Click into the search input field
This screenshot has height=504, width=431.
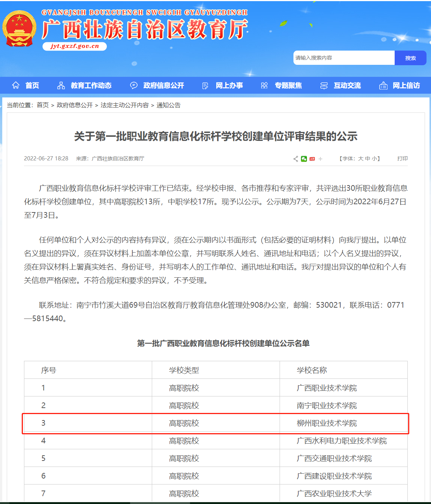point(344,58)
